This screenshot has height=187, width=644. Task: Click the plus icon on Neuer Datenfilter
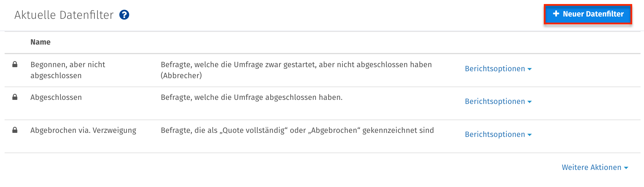tap(556, 14)
